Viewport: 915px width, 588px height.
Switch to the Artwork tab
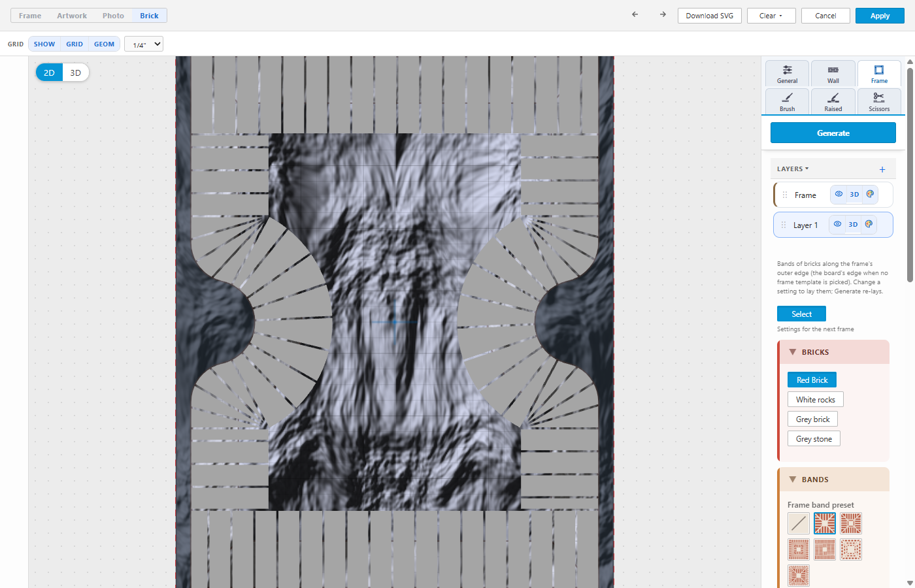click(x=72, y=16)
